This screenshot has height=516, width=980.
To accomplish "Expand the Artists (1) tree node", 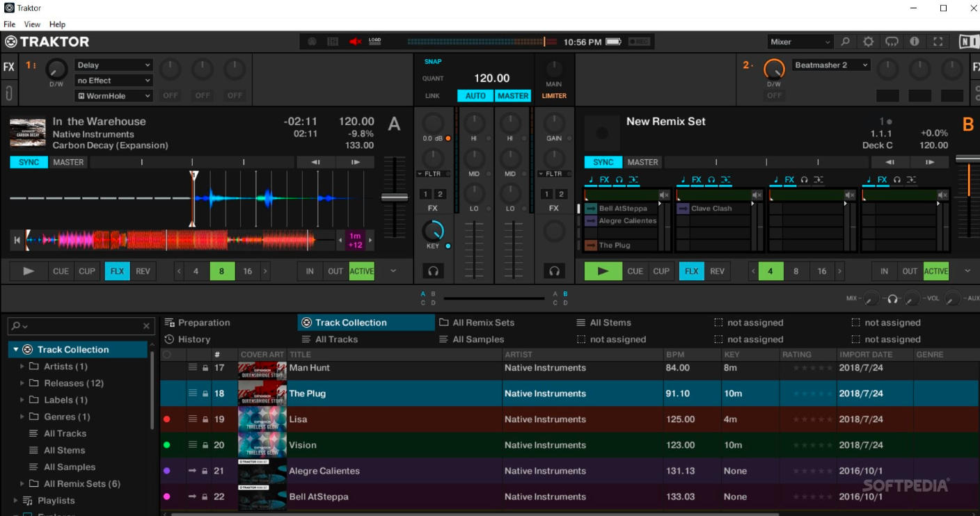I will [x=22, y=366].
